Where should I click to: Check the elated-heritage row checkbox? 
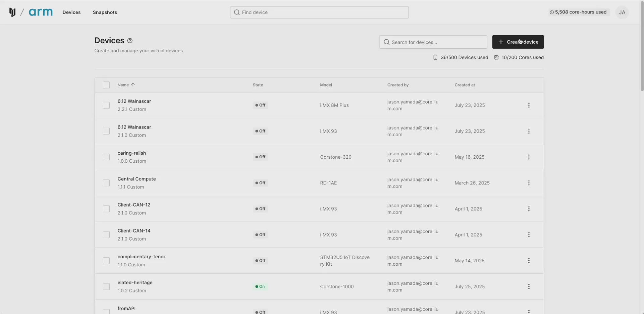click(106, 286)
